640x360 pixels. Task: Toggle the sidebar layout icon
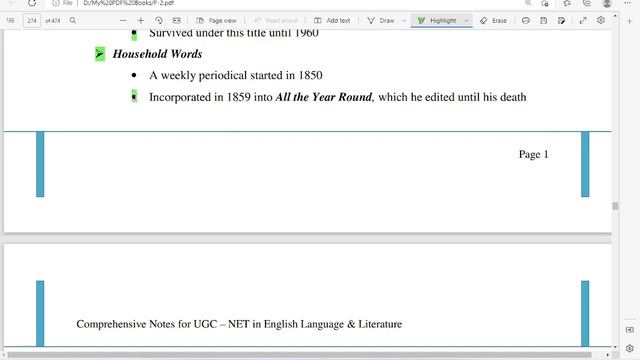(x=629, y=330)
